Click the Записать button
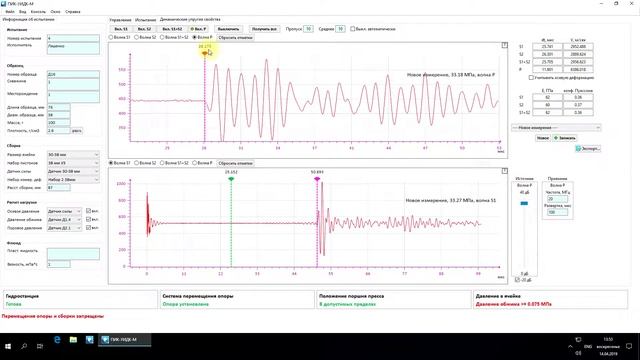 (565, 138)
